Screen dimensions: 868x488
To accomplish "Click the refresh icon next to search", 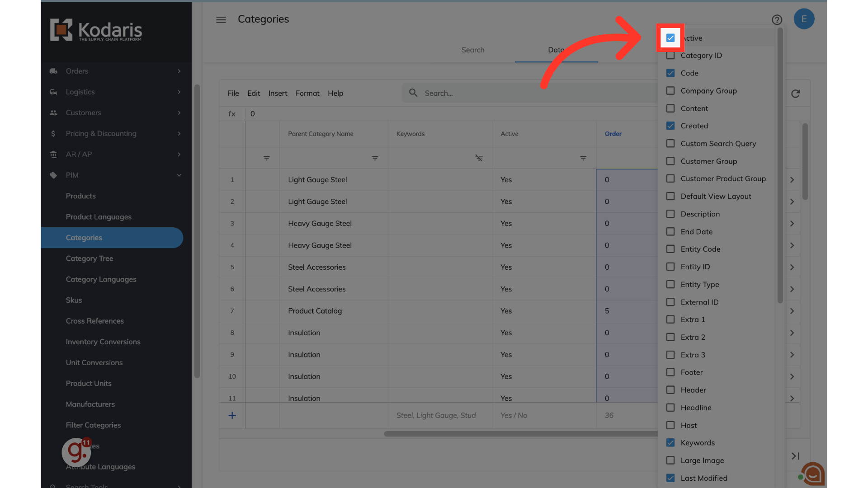I will 795,94.
